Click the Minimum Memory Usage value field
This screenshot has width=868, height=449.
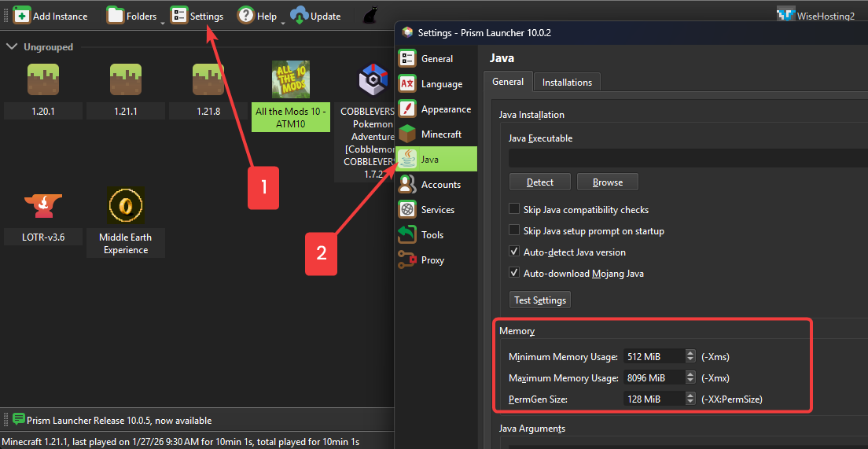tap(653, 356)
